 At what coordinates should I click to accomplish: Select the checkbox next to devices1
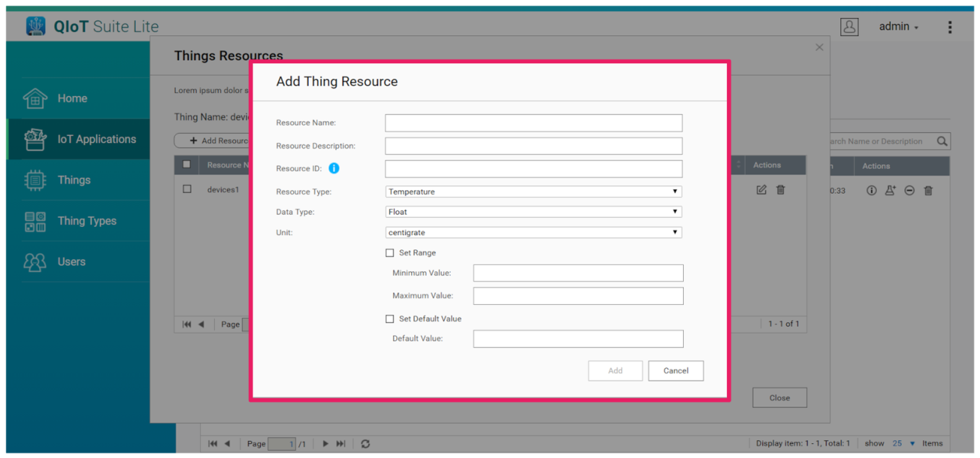pos(187,189)
